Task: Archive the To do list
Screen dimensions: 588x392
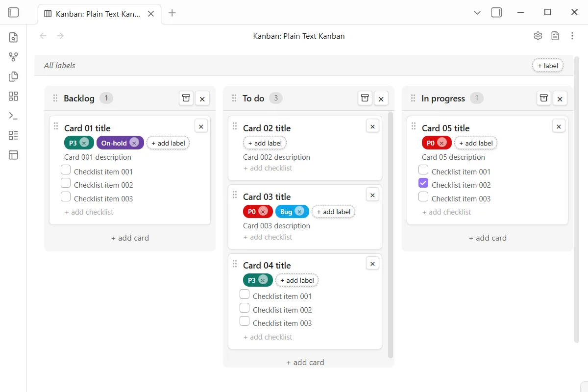Action: (x=365, y=98)
